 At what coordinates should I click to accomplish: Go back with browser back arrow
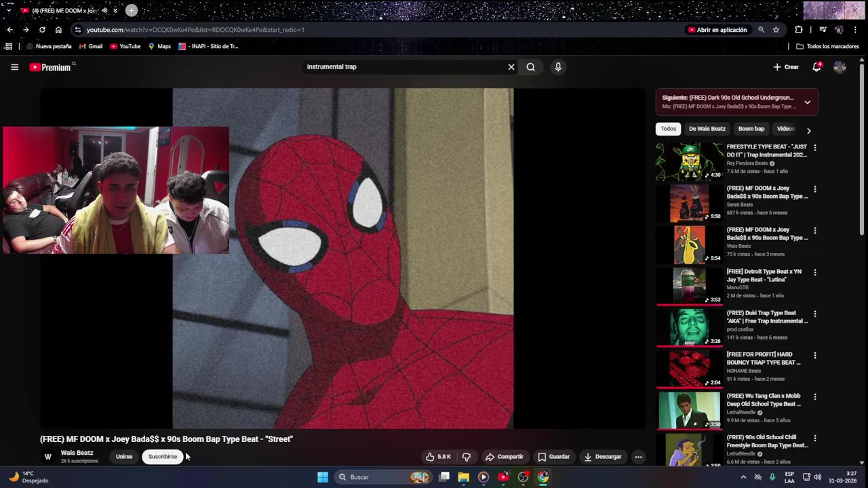[x=9, y=30]
